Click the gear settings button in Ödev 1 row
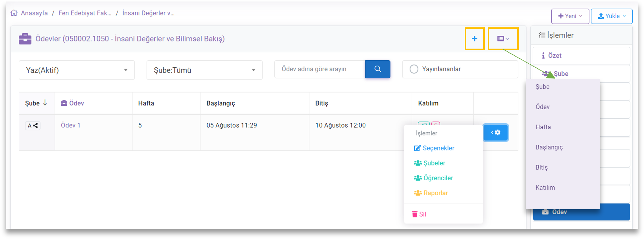This screenshot has height=239, width=644. coord(495,133)
